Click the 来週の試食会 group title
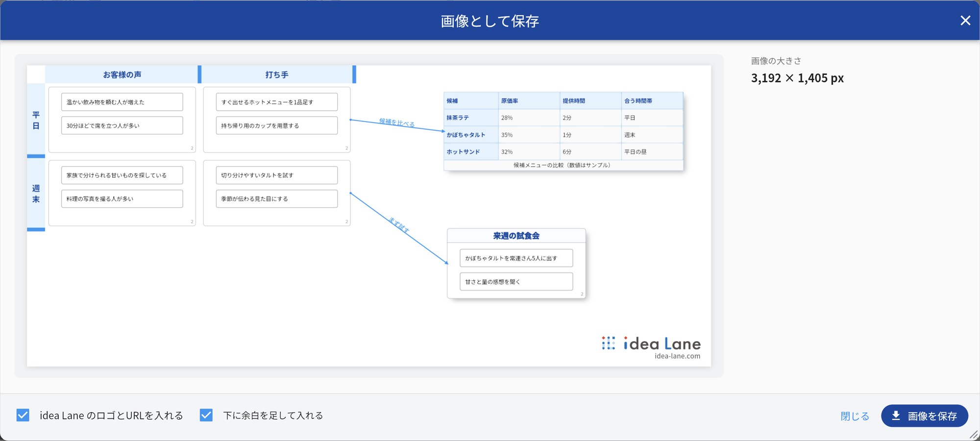The image size is (980, 441). (x=516, y=236)
